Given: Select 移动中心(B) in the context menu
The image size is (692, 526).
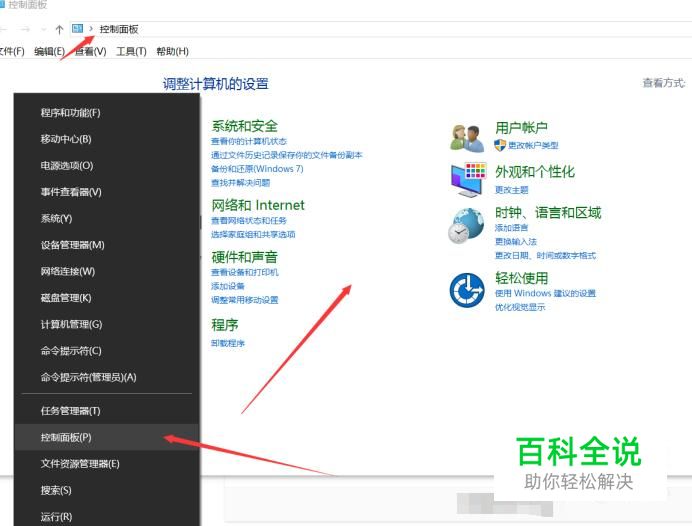Looking at the screenshot, I should 107,139.
